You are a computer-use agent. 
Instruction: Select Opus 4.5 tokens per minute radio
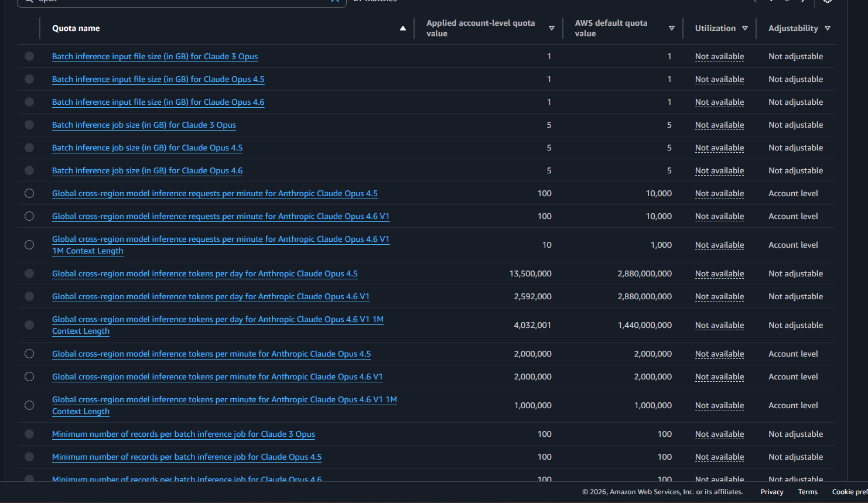29,354
